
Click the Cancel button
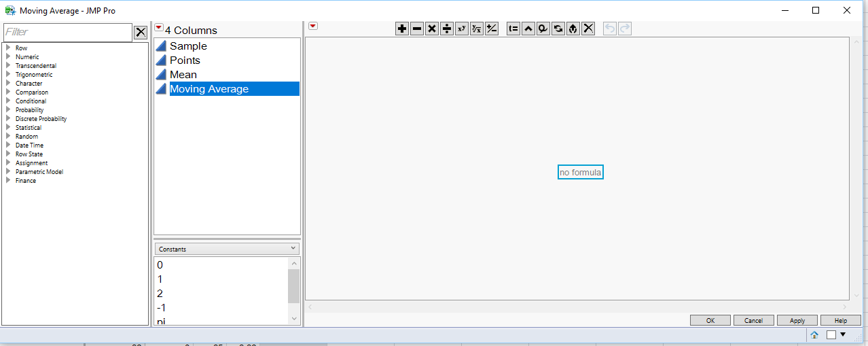(x=754, y=320)
